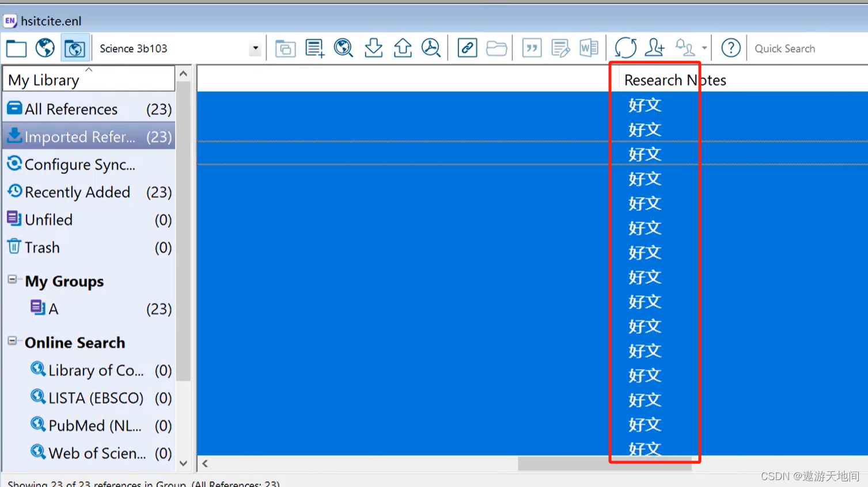Image resolution: width=868 pixels, height=487 pixels.
Task: Click the EndNote app icon in title bar
Action: [10, 21]
